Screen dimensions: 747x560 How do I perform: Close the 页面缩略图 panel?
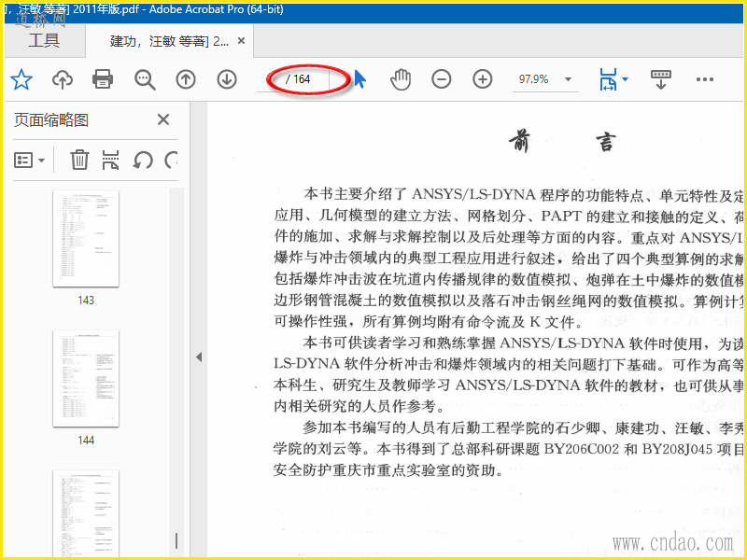coord(163,119)
